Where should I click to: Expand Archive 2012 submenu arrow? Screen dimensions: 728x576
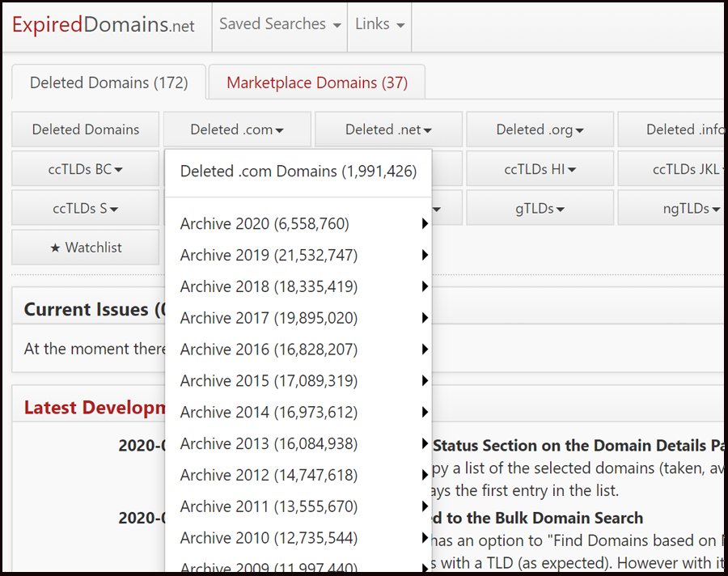tap(425, 475)
